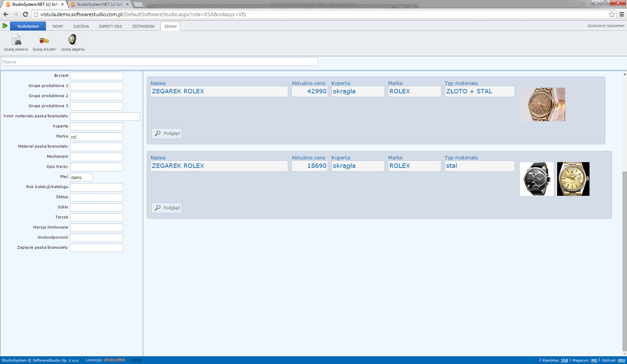Focus the Grupa produktowa 3 field

(x=96, y=106)
